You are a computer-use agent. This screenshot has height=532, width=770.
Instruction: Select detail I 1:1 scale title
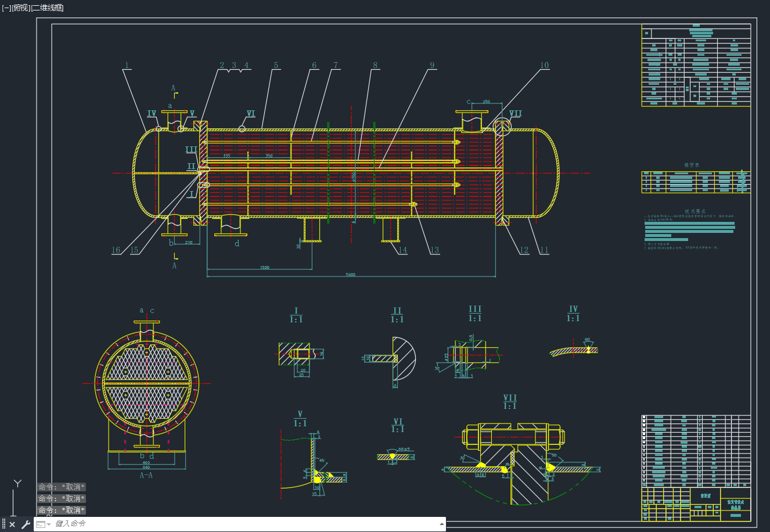(296, 315)
